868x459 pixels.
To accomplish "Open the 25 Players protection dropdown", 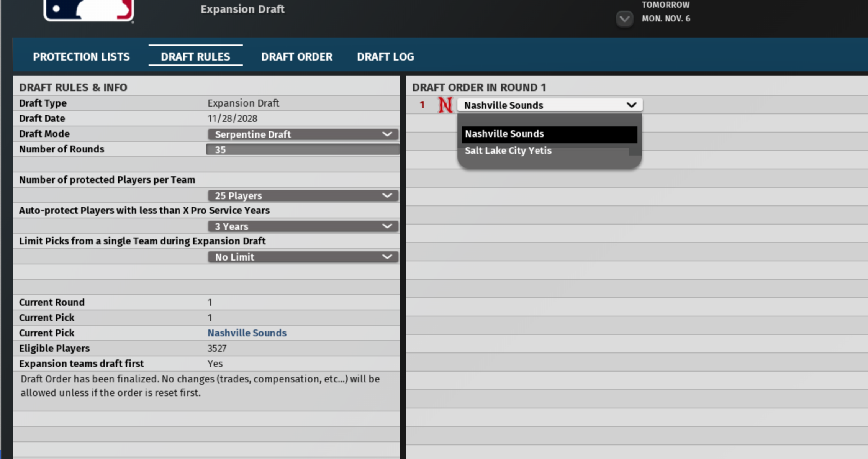I will click(303, 196).
